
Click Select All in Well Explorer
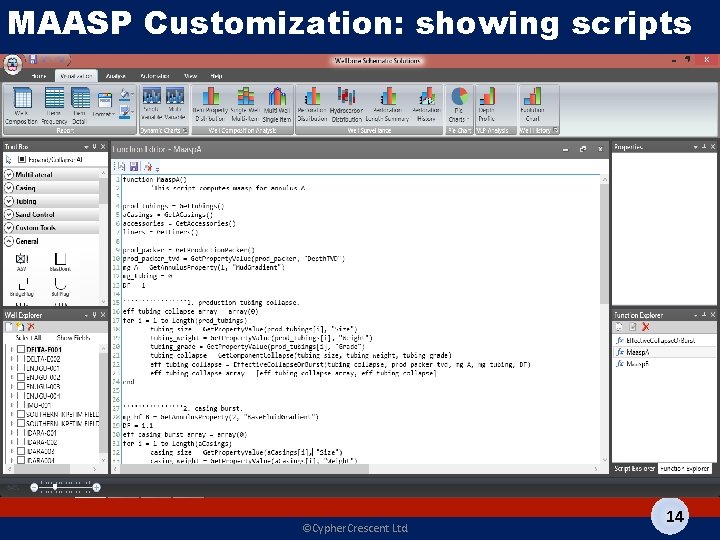(x=28, y=338)
